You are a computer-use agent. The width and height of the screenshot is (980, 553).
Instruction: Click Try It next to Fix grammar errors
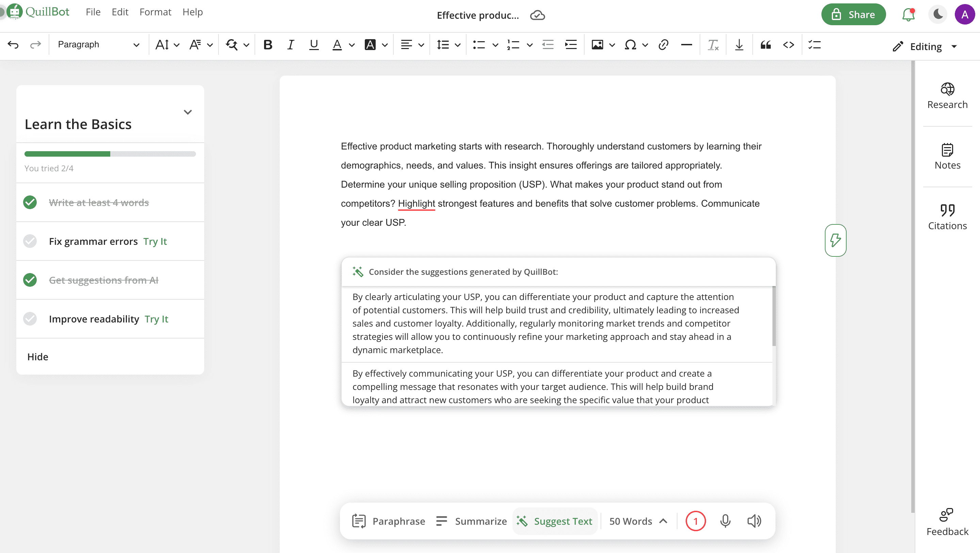(x=155, y=241)
